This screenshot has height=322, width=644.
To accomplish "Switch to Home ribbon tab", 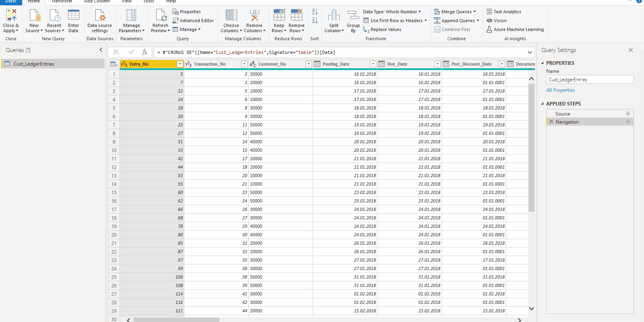I will tap(34, 2).
